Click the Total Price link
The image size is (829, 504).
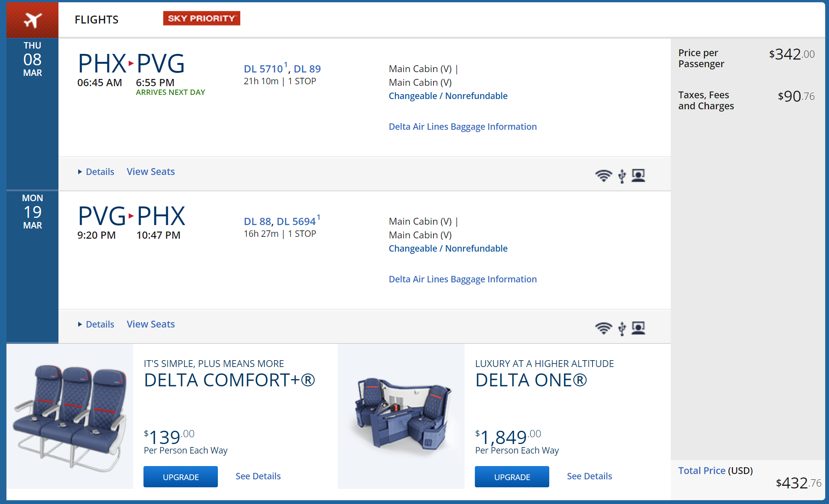[702, 471]
